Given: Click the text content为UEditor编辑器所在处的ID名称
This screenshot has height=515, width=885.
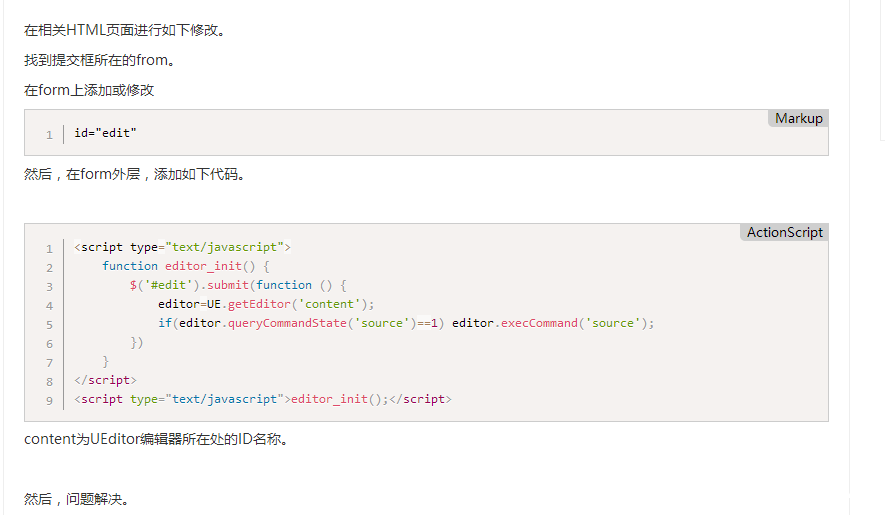Looking at the screenshot, I should [x=156, y=439].
